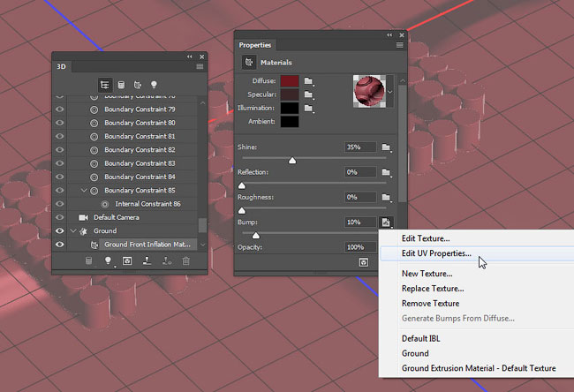The width and height of the screenshot is (574, 392).
Task: Switch to the 3D panel tab
Action: (62, 66)
